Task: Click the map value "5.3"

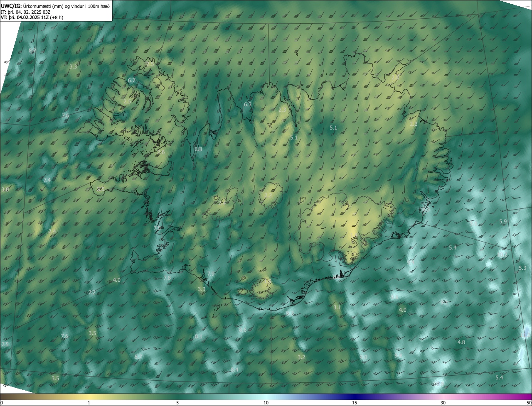Action: coord(523,268)
